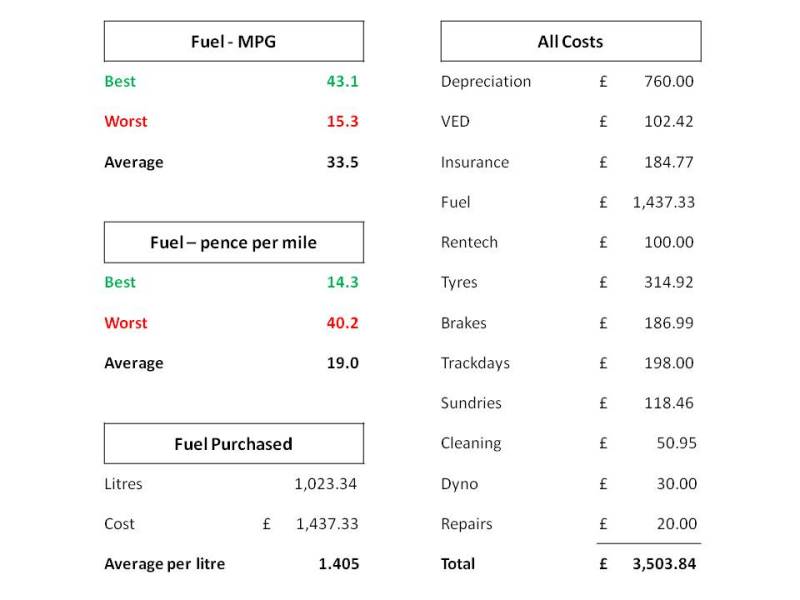800x600 pixels.
Task: Select the Sundries row label
Action: (x=471, y=403)
